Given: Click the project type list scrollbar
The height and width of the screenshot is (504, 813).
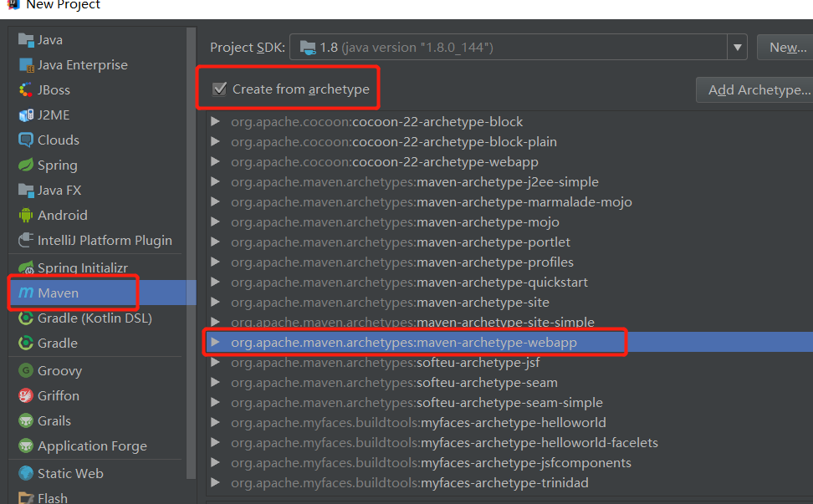Looking at the screenshot, I should 191,252.
